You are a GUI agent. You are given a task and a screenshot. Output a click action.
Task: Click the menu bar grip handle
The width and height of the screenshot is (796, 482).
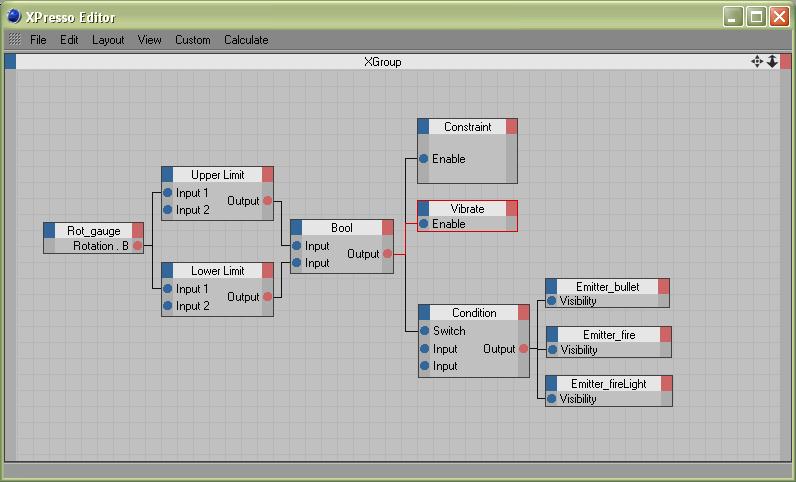click(x=15, y=39)
